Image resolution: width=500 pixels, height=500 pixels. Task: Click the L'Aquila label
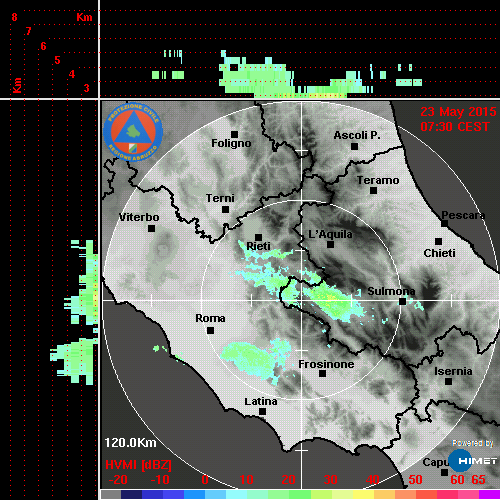point(330,234)
